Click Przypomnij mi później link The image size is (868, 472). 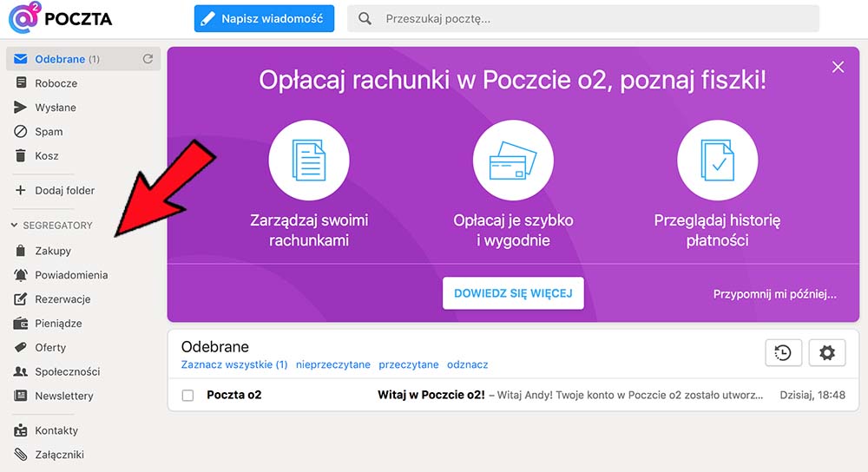774,294
